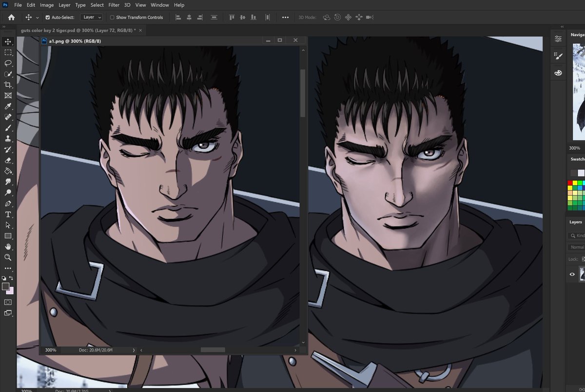Screen dimensions: 585x392
Task: Click Align top edges icon
Action: [232, 17]
